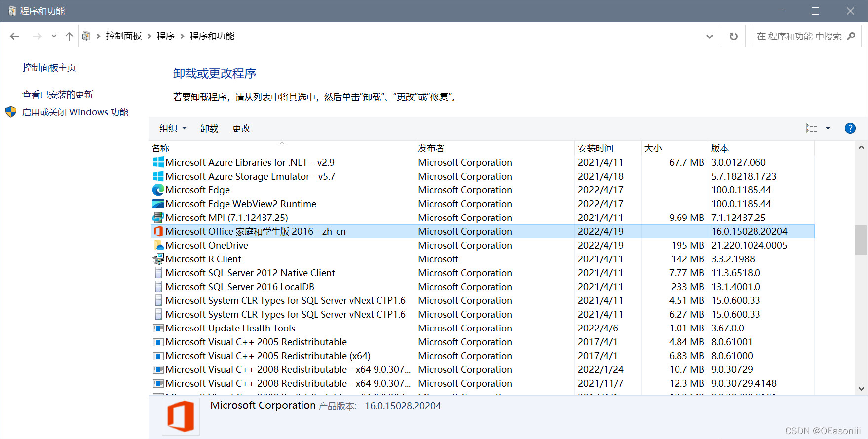The image size is (868, 439).
Task: Click size 233 MB of SQL LocalDB
Action: pyautogui.click(x=687, y=287)
